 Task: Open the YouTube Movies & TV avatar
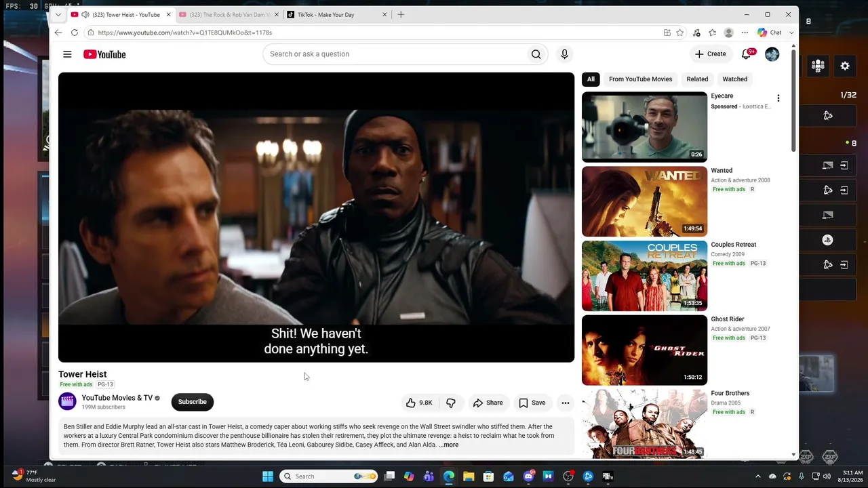(x=67, y=401)
